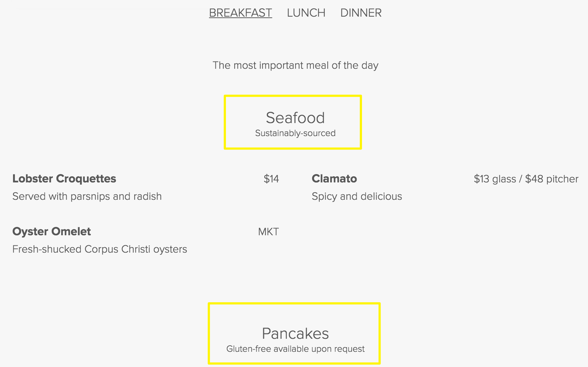Select the Clamato item title
This screenshot has height=367, width=588.
[x=334, y=178]
